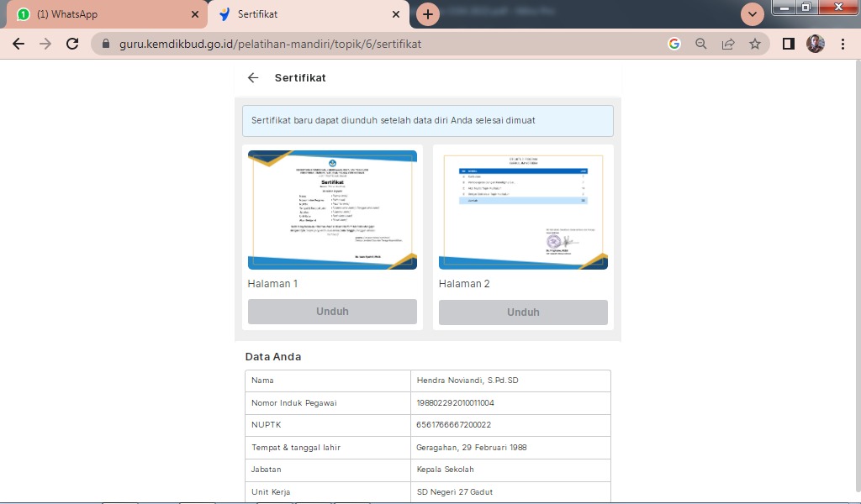Click the share page icon in address bar
The height and width of the screenshot is (504, 861).
pos(728,44)
